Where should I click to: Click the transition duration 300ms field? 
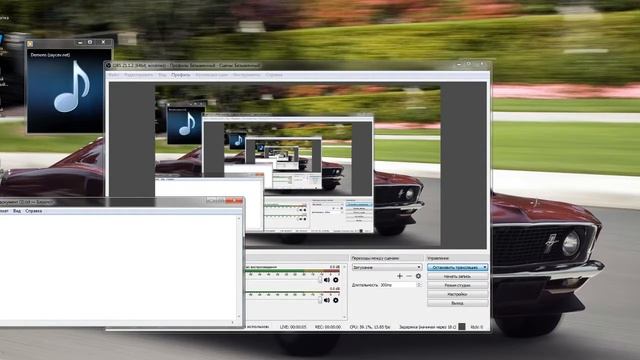(x=399, y=285)
